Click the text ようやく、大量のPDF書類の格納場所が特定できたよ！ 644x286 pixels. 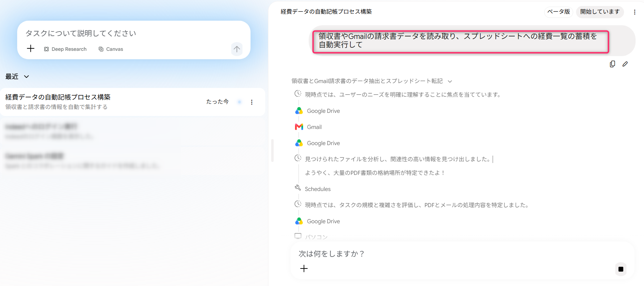(375, 173)
